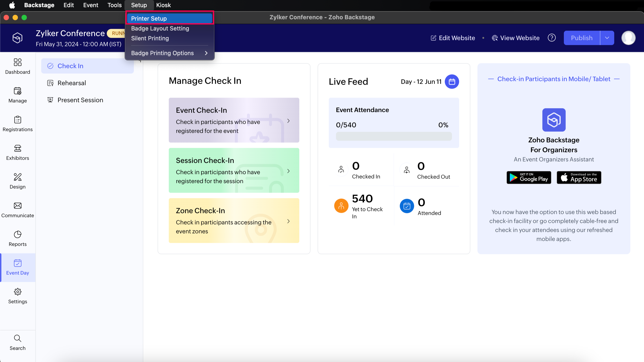Open Settings gear in sidebar

[x=17, y=292]
